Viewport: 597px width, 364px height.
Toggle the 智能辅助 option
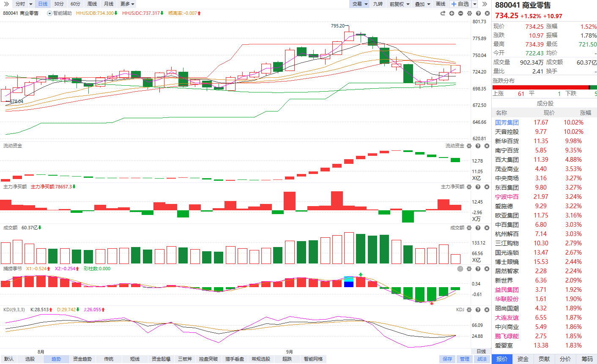coord(59,14)
